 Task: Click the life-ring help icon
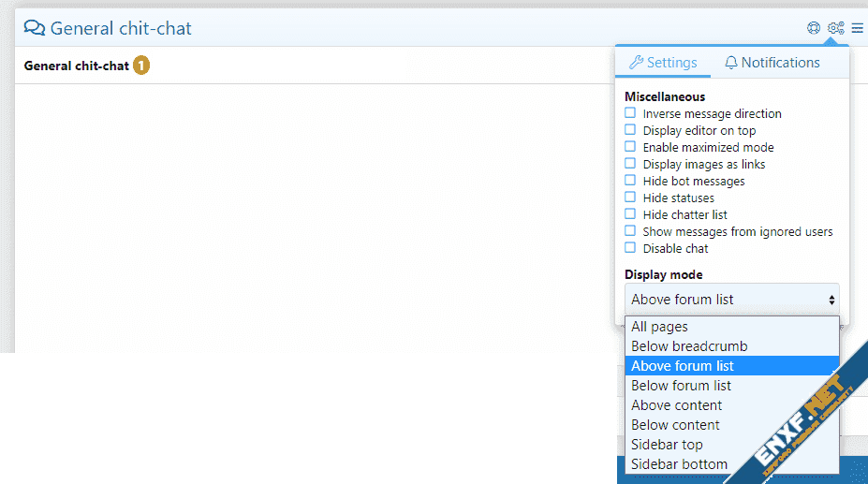coord(814,28)
